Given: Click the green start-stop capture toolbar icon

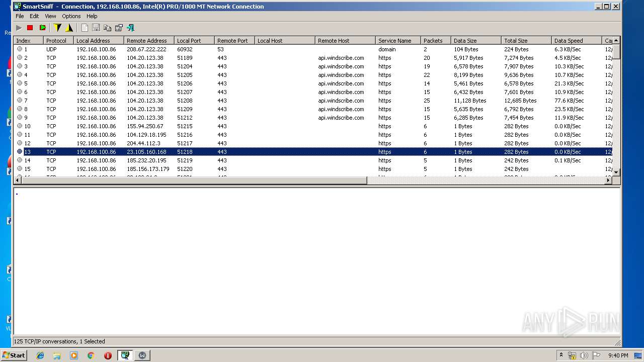Looking at the screenshot, I should pos(43,28).
